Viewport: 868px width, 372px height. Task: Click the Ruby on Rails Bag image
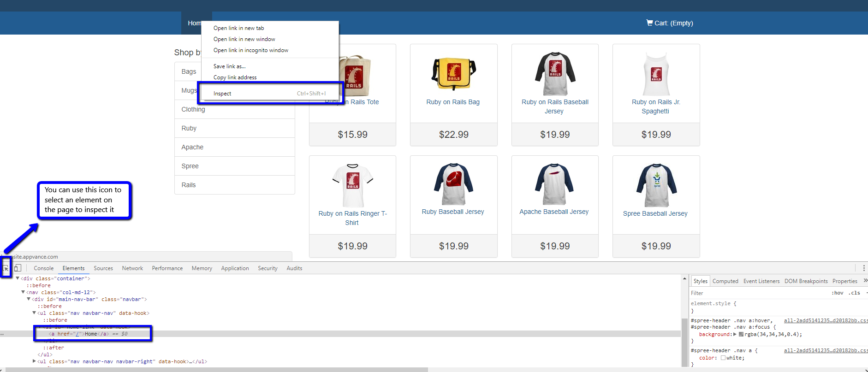tap(453, 74)
